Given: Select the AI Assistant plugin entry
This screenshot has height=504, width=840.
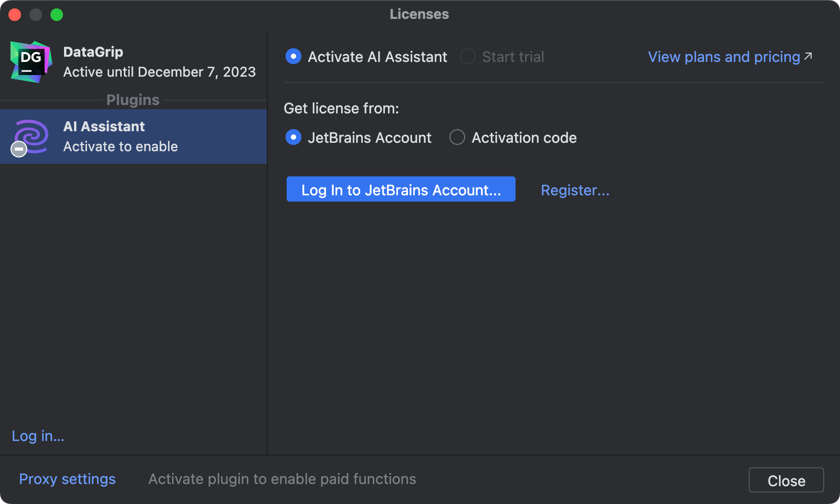Looking at the screenshot, I should pyautogui.click(x=134, y=136).
